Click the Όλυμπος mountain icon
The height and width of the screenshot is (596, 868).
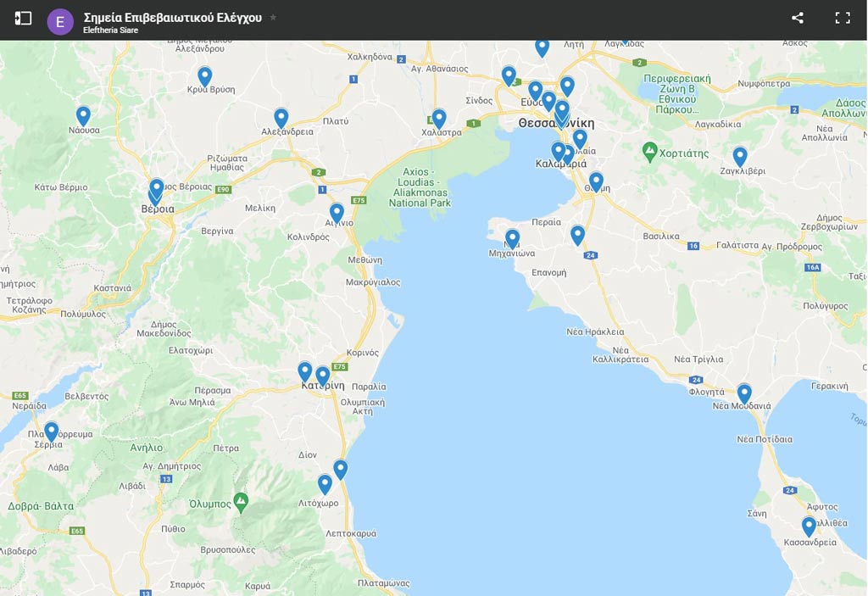pyautogui.click(x=242, y=502)
